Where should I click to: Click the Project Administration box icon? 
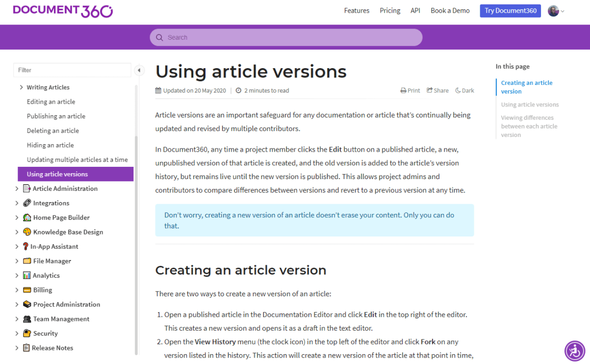(x=27, y=304)
